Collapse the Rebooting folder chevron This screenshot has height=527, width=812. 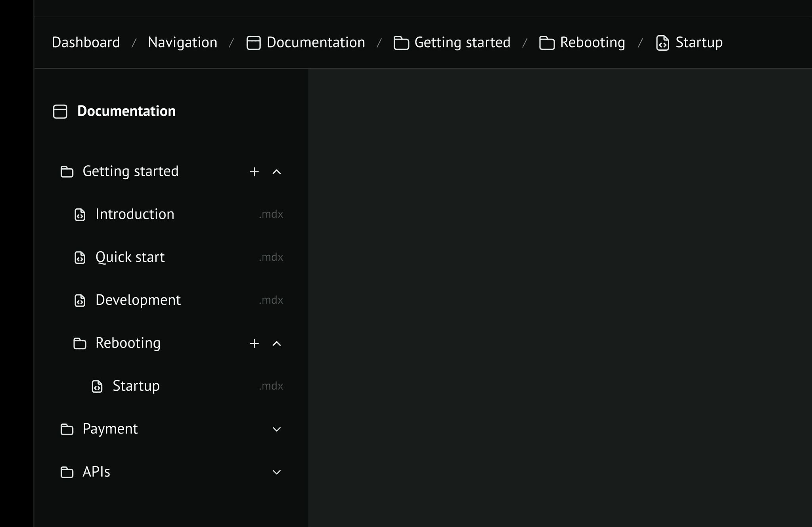click(x=277, y=343)
